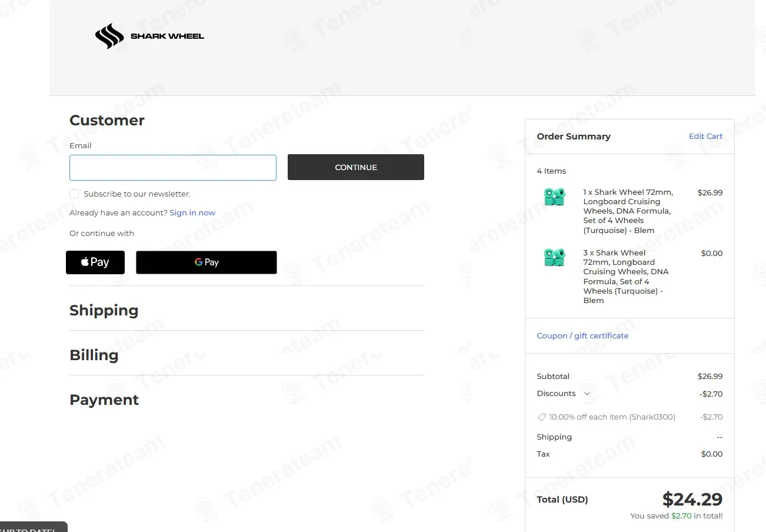Image resolution: width=766 pixels, height=532 pixels.
Task: Click the '1 x Shark Wheel 72mm' item name
Action: tap(628, 211)
